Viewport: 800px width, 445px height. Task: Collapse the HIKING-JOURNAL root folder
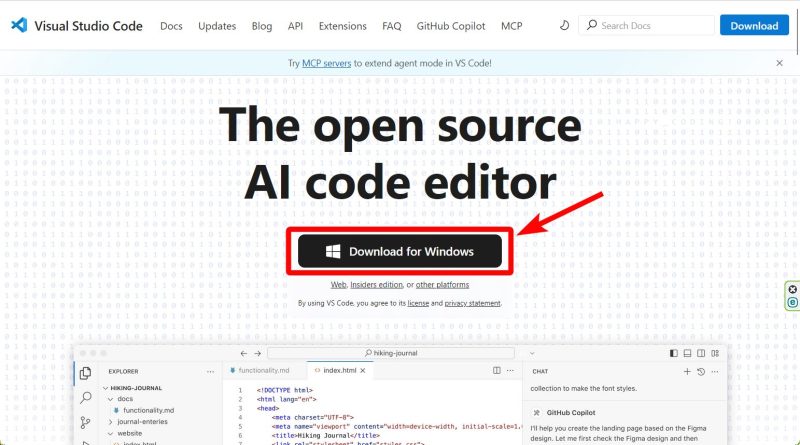click(104, 388)
